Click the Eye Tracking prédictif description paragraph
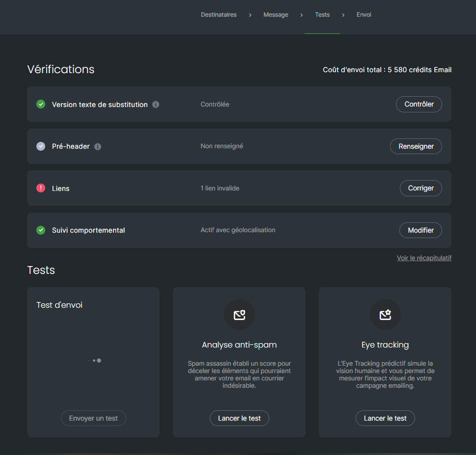This screenshot has height=455, width=476. 385,375
